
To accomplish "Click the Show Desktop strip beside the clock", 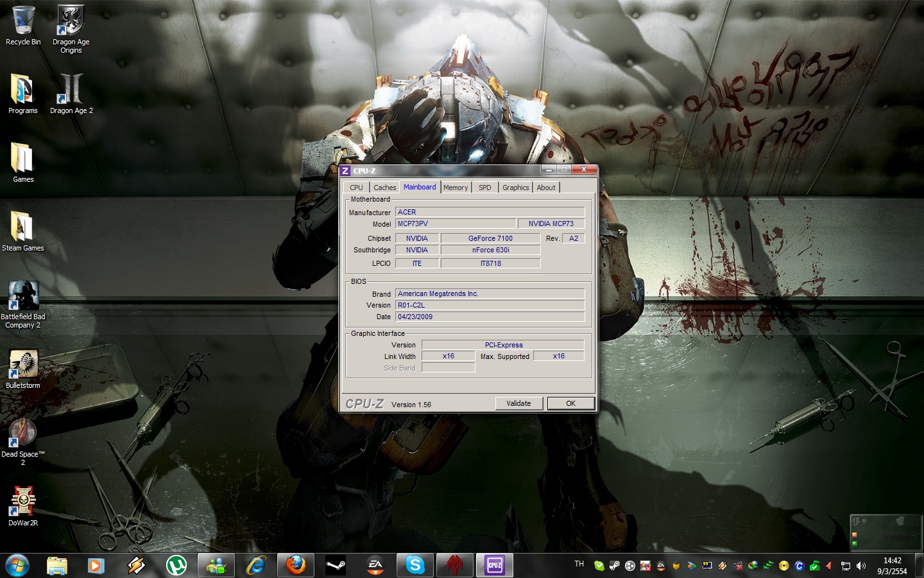I will click(x=919, y=565).
